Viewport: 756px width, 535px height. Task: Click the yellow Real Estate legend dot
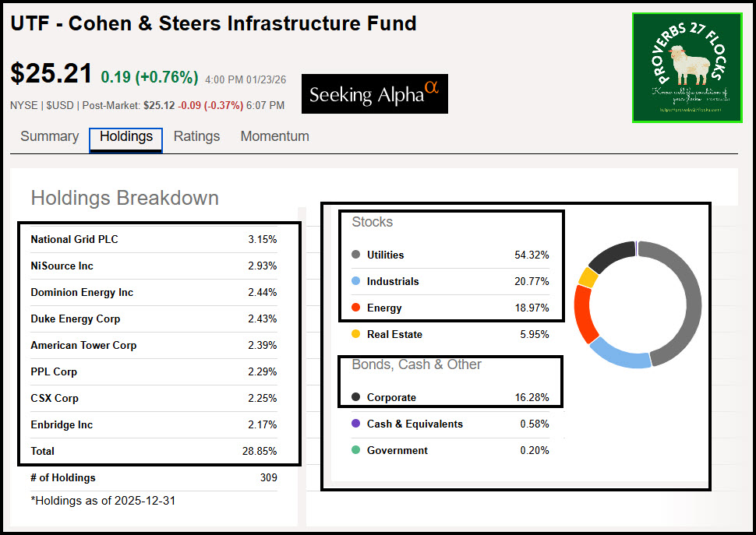[355, 334]
